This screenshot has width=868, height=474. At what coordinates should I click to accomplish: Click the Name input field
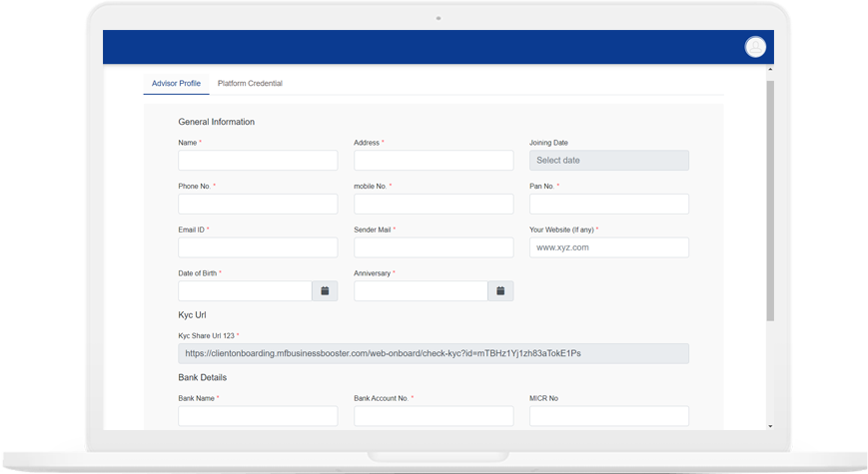pyautogui.click(x=258, y=161)
